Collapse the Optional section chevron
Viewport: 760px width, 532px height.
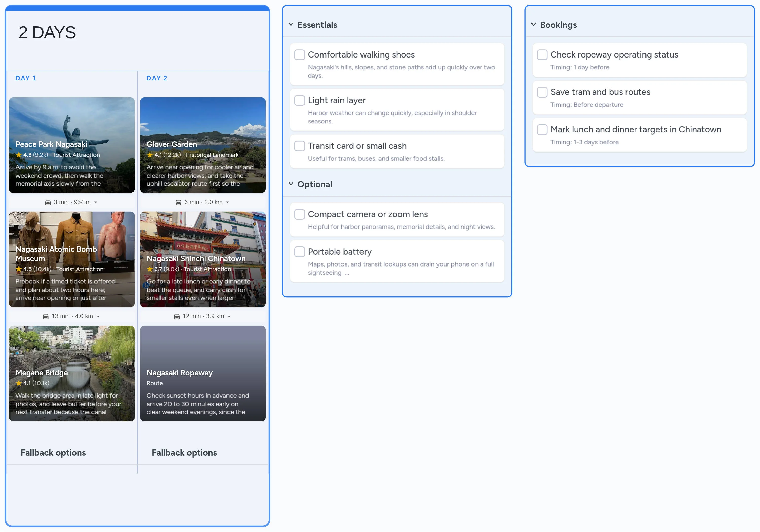pos(291,184)
